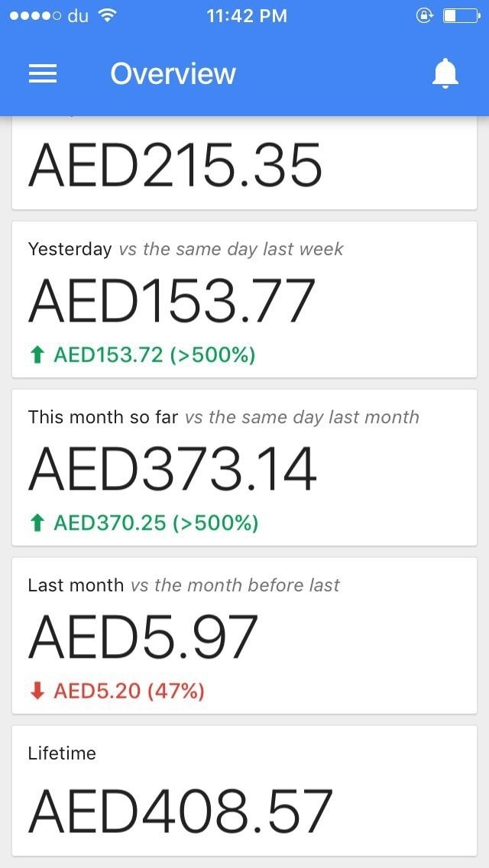Tap the red down arrow under Last month

coord(37,691)
